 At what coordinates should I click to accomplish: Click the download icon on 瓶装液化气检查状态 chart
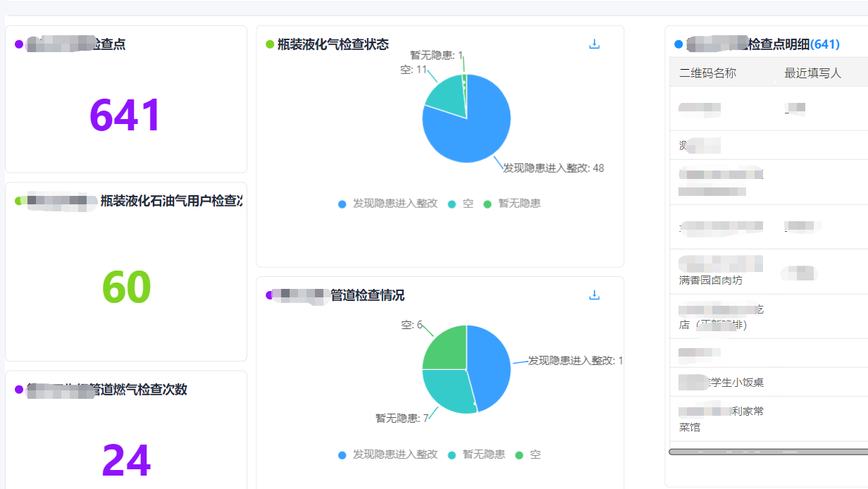[x=595, y=43]
